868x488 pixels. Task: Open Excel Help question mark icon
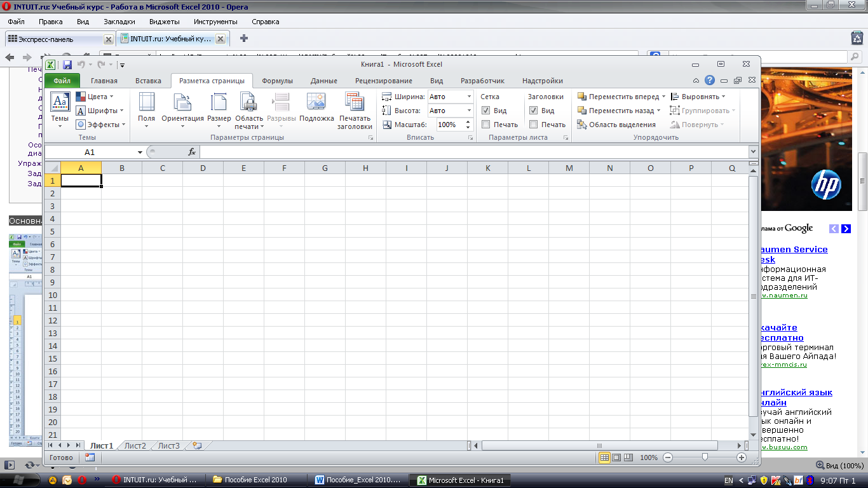point(710,81)
